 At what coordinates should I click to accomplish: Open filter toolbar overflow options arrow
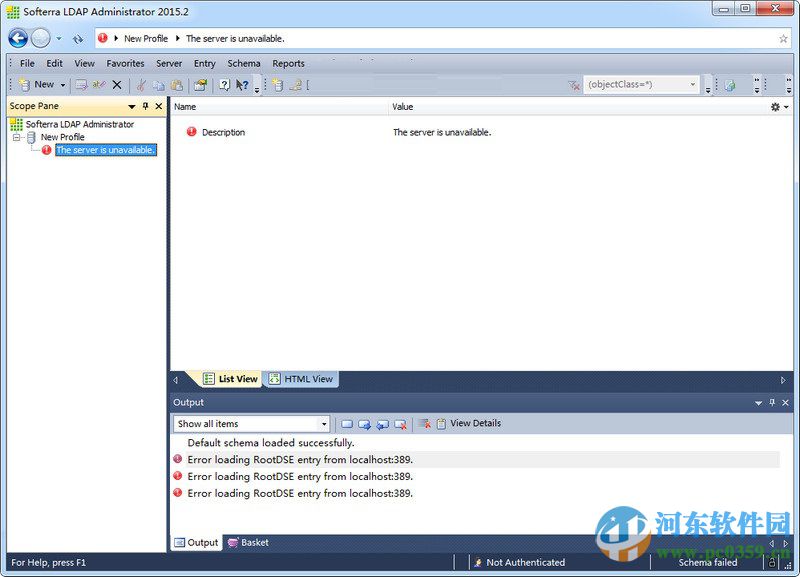pos(708,90)
